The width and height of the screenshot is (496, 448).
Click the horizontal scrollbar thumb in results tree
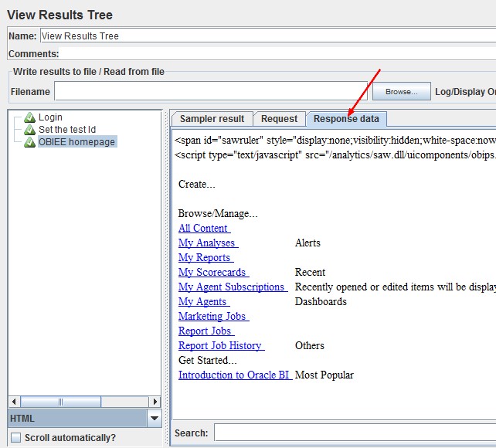(x=61, y=402)
